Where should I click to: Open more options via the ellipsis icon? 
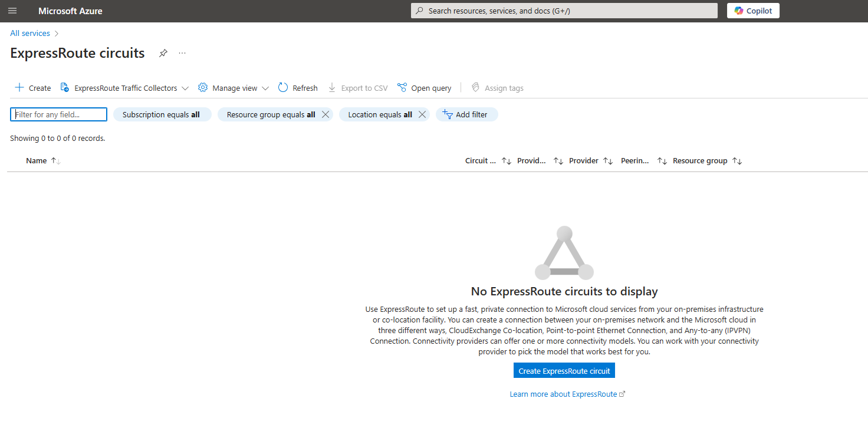coord(182,53)
